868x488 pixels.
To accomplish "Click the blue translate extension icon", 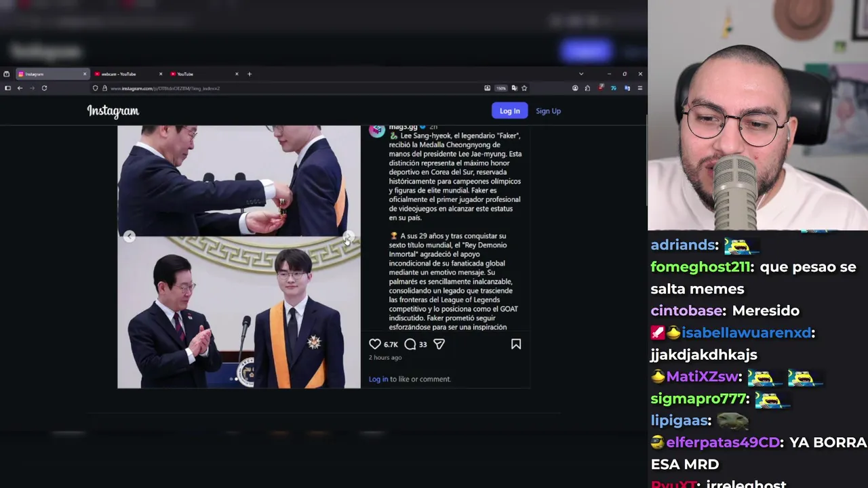I will tap(627, 88).
